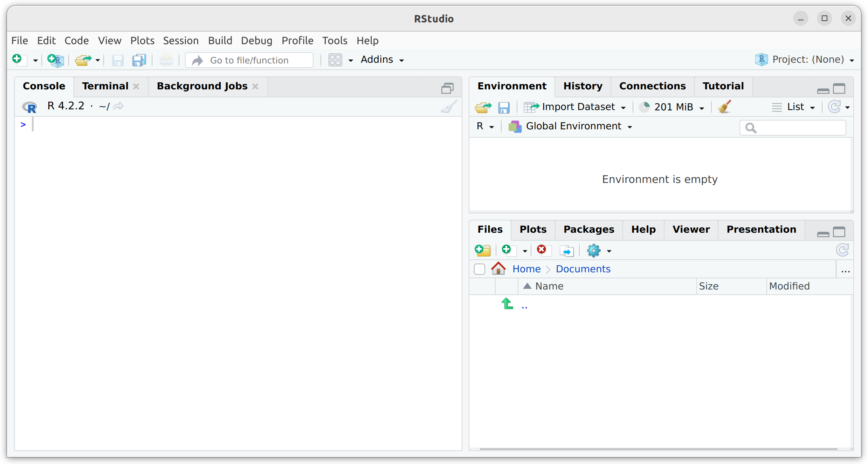The image size is (868, 464).
Task: Refresh the Files listing
Action: (842, 250)
